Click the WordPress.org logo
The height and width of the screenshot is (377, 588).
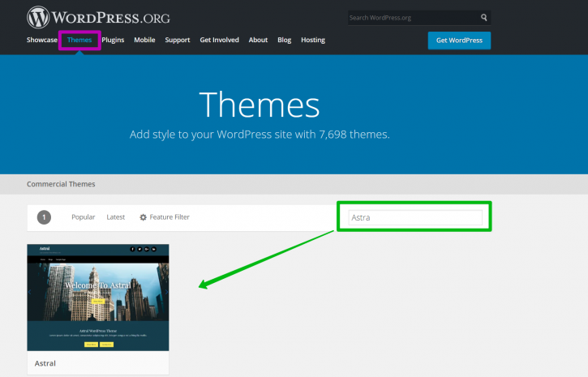pos(98,17)
